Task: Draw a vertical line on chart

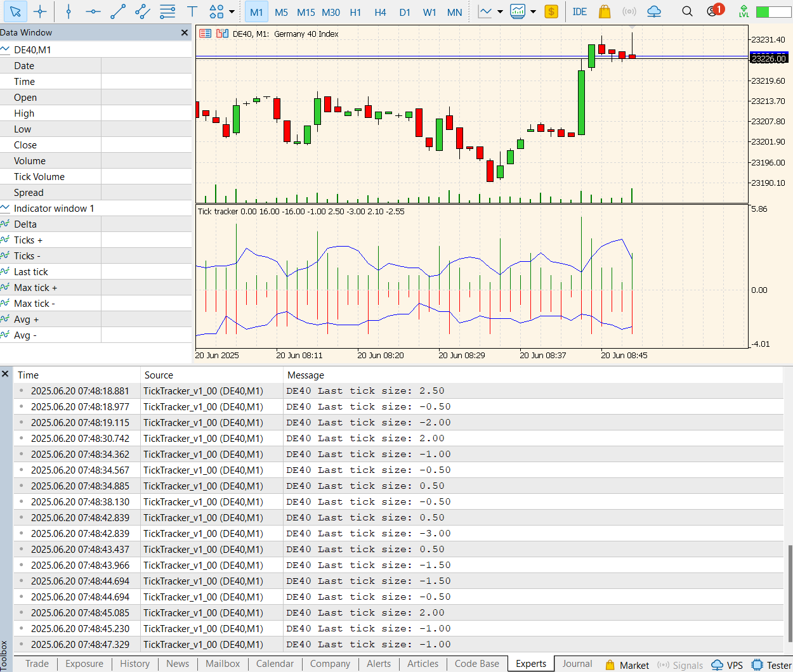Action: point(69,11)
